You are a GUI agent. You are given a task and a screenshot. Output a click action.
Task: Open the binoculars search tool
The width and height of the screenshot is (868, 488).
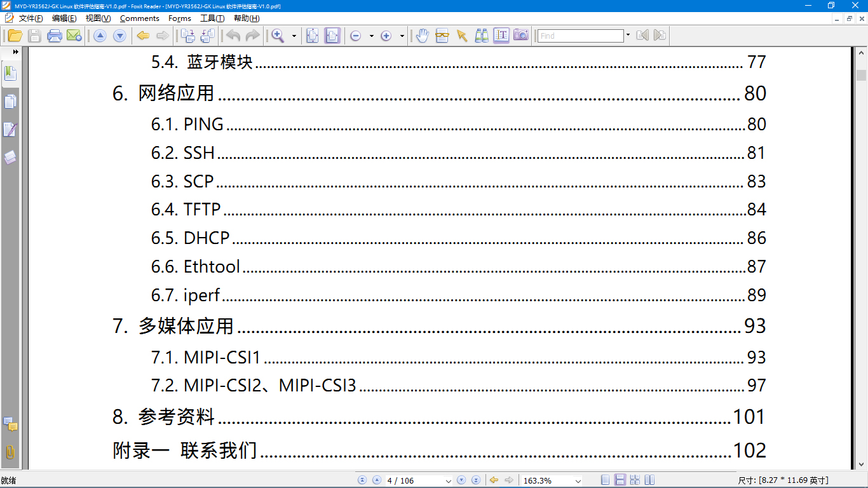tap(482, 36)
